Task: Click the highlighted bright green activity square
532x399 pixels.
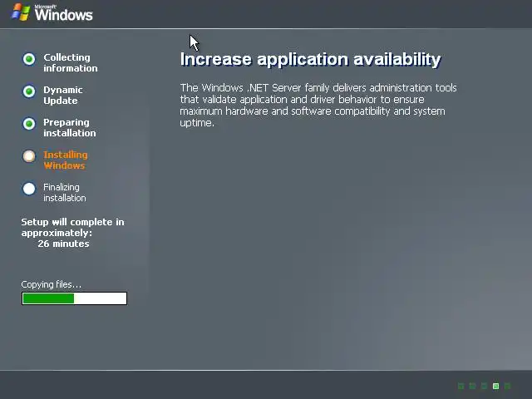Action: [495, 386]
